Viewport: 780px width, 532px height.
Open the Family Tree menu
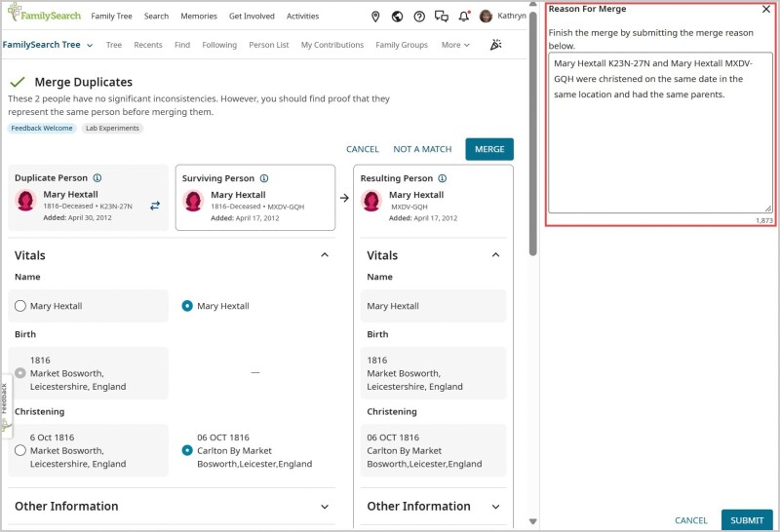[111, 16]
